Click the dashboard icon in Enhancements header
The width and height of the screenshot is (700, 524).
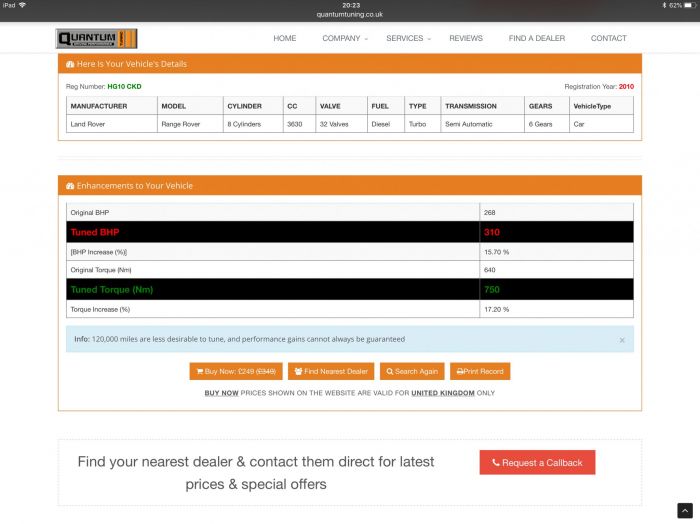pyautogui.click(x=70, y=186)
